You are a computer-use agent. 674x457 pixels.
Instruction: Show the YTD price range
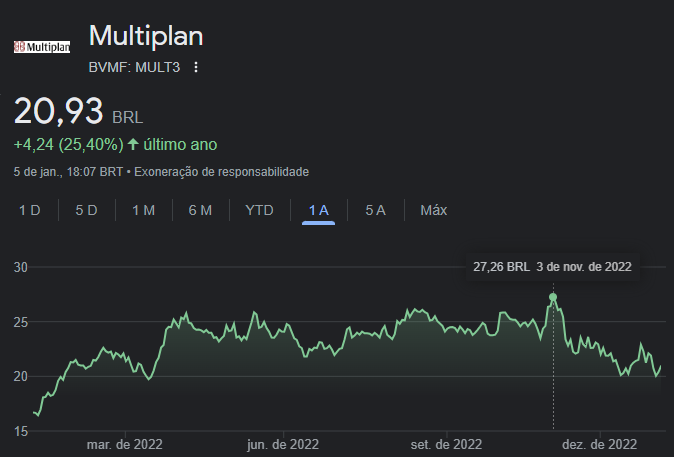[x=259, y=210]
